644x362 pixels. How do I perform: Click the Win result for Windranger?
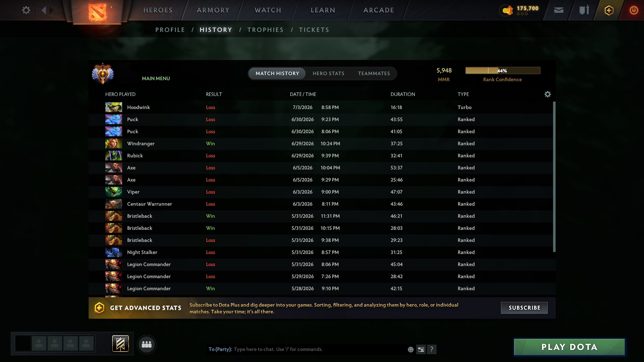pos(210,144)
